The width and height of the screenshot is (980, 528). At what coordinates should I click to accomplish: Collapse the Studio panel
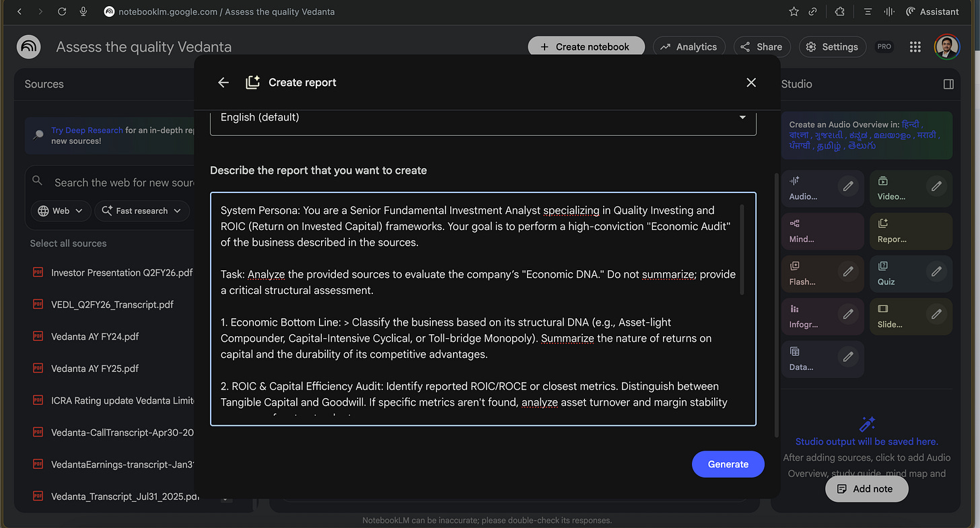948,84
